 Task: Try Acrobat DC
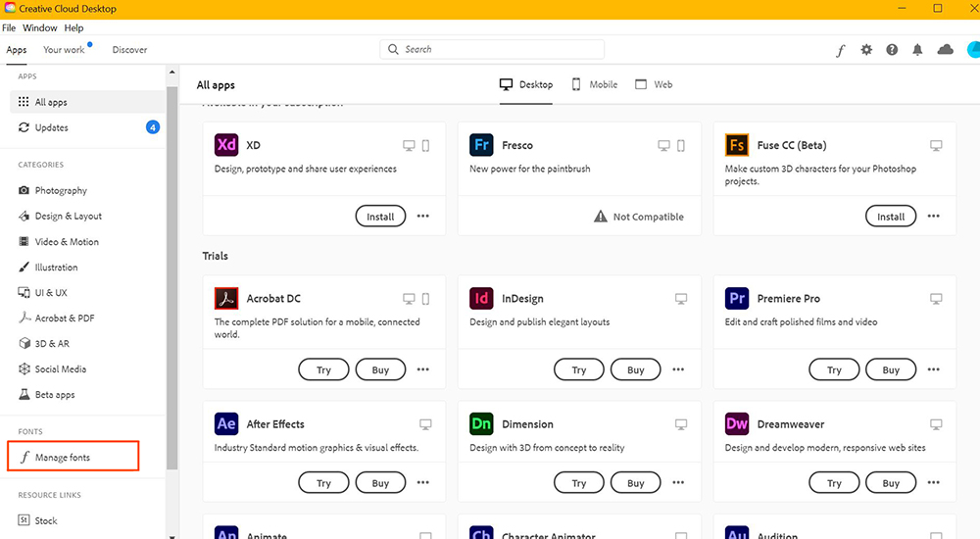pos(323,369)
